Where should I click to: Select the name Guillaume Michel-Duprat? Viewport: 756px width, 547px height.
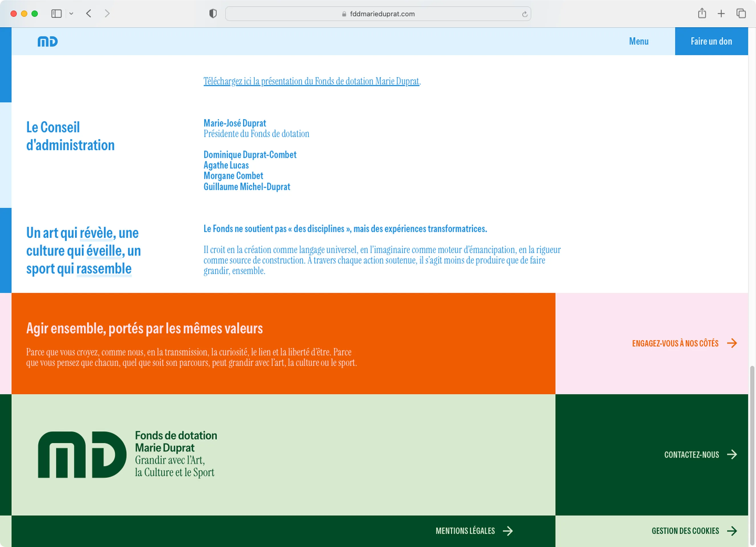247,187
